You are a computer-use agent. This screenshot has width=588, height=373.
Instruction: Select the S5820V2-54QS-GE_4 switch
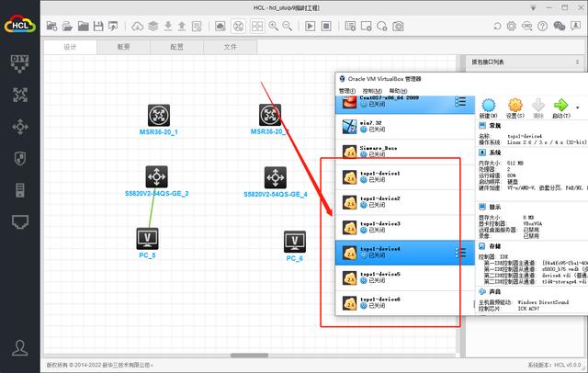click(276, 177)
